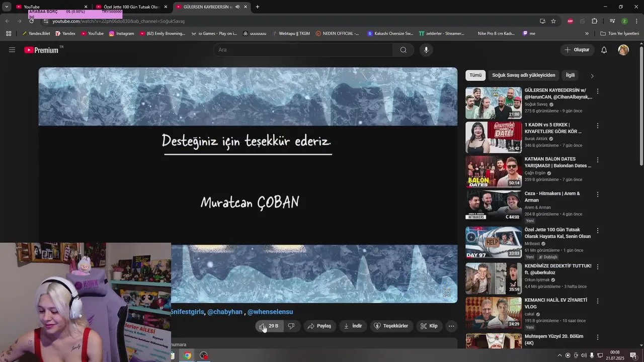
Task: Filter by Soğuk Savaş adlı yükleyiciden
Action: click(523, 75)
